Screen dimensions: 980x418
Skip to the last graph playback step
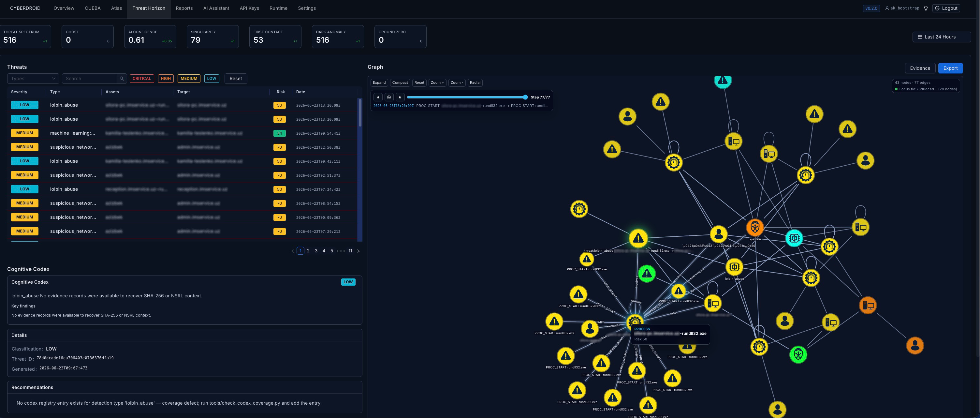400,97
